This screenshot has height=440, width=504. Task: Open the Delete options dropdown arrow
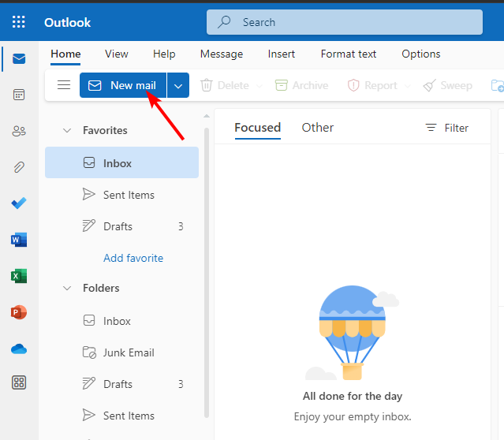click(x=259, y=86)
